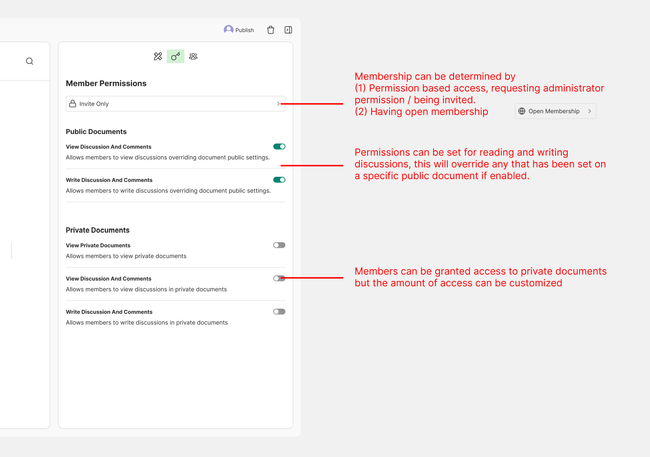Open the design tools tab icon
This screenshot has width=650, height=457.
coord(158,56)
